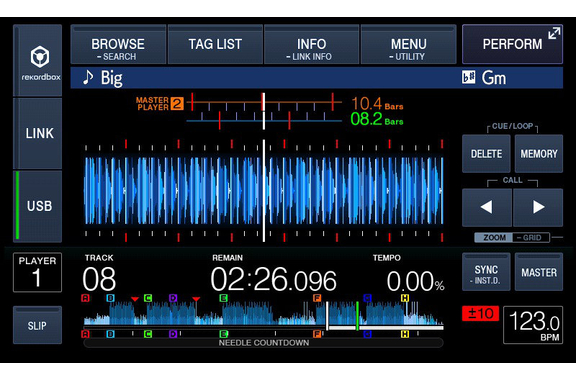Jump to hot cue A above overview waveform
576x380 pixels.
pyautogui.click(x=85, y=298)
